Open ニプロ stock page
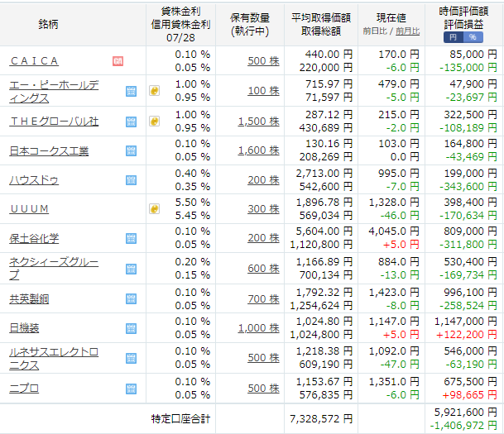Image resolution: width=504 pixels, height=434 pixels. [x=24, y=389]
